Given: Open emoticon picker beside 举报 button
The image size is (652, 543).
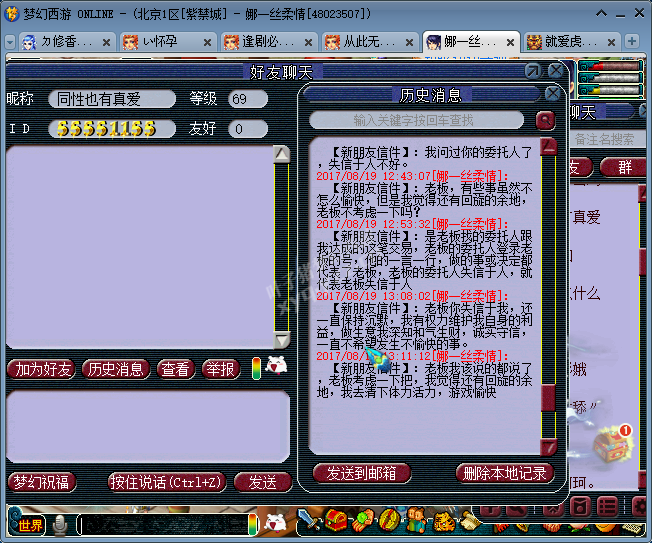Looking at the screenshot, I should [x=277, y=366].
